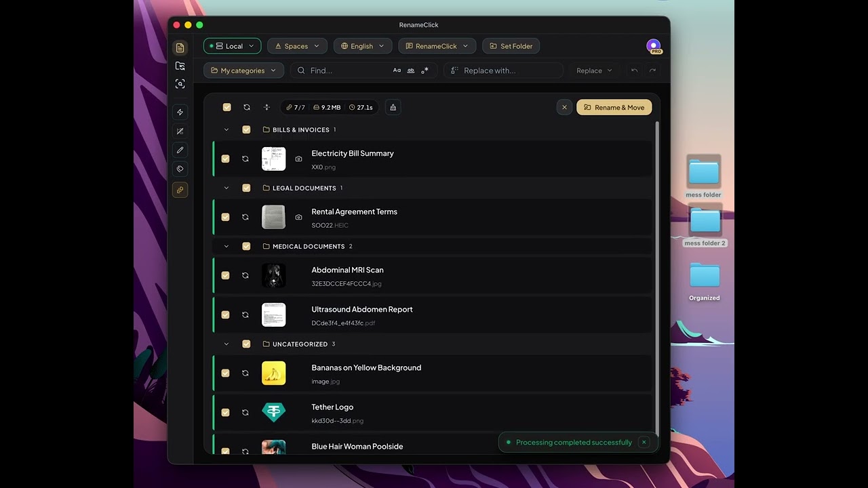
Task: Collapse the Medical Documents group
Action: [226, 246]
